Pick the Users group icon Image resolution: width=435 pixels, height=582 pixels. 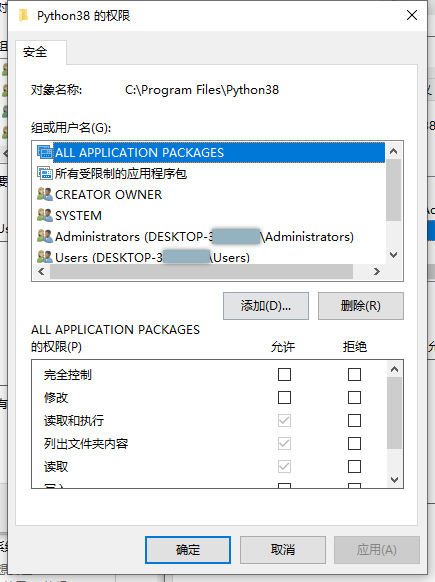(45, 257)
